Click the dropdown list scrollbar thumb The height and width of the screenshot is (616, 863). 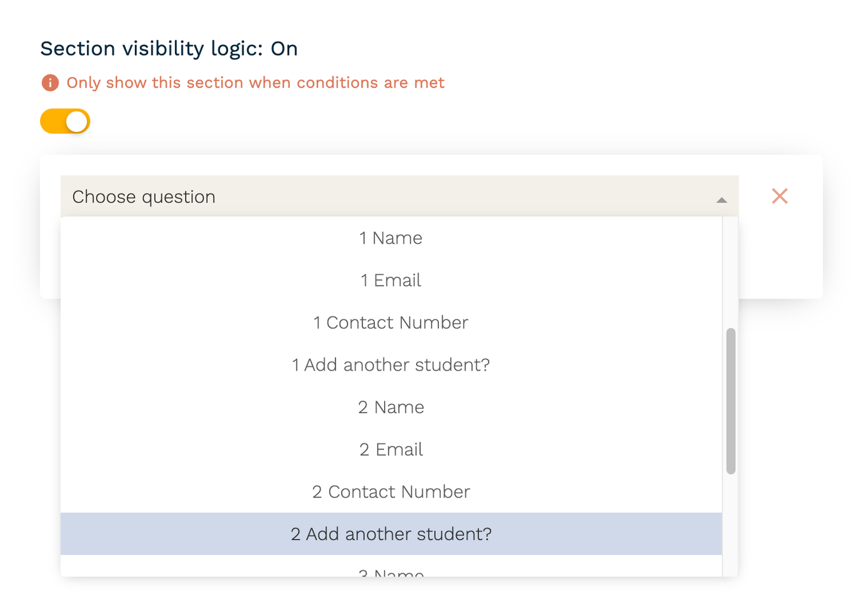coord(731,401)
